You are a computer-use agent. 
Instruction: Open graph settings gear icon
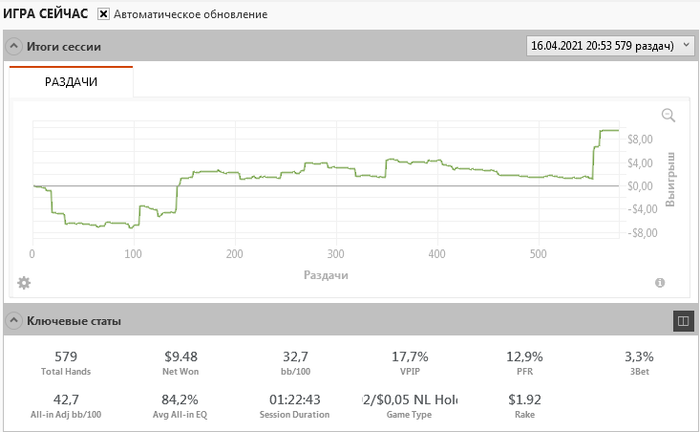pyautogui.click(x=24, y=283)
